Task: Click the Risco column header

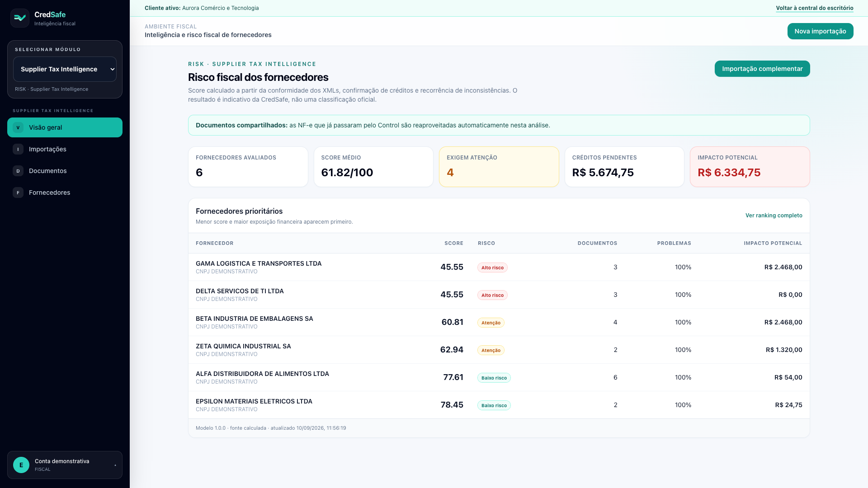Action: 486,243
